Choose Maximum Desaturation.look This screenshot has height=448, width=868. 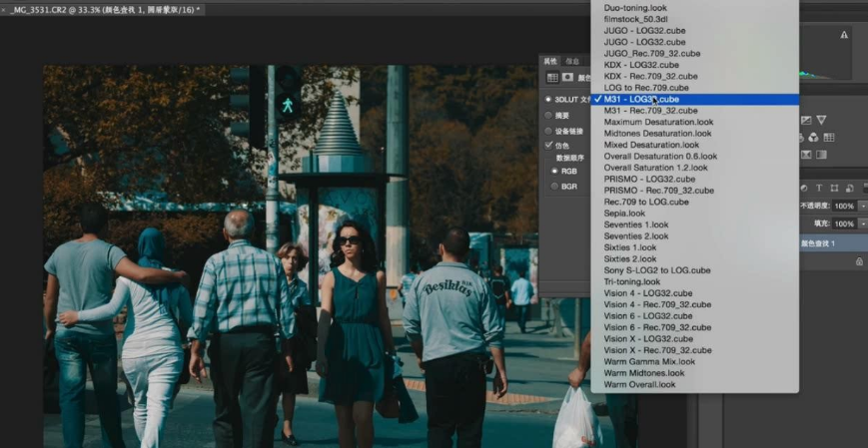click(695, 123)
